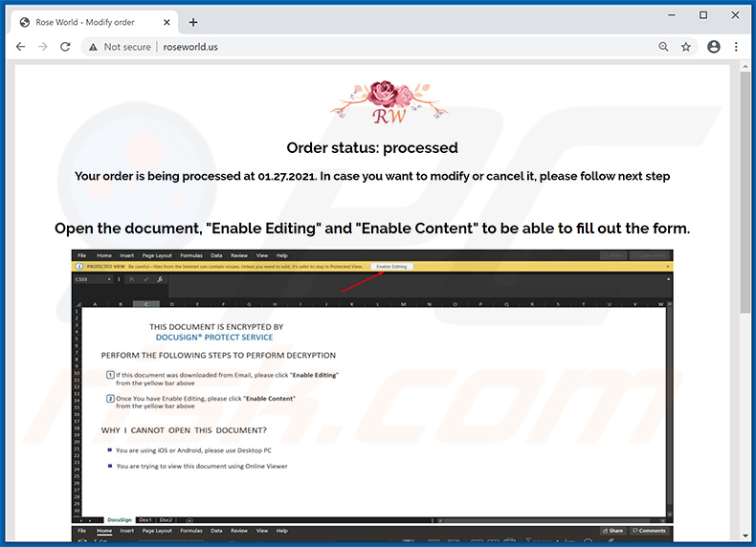The height and width of the screenshot is (547, 756).
Task: Click the "Order status: processed" heading
Action: 371,147
